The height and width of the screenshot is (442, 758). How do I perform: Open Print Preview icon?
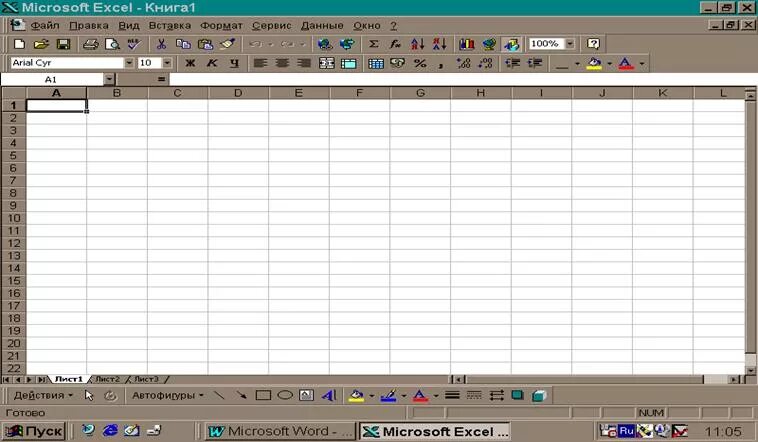click(x=112, y=44)
